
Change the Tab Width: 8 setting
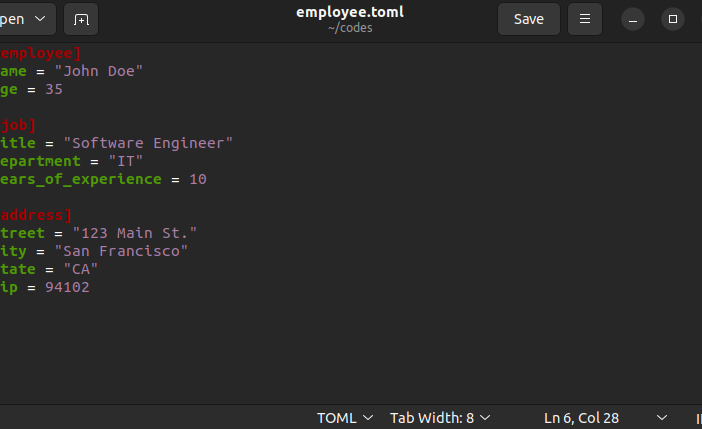[440, 418]
